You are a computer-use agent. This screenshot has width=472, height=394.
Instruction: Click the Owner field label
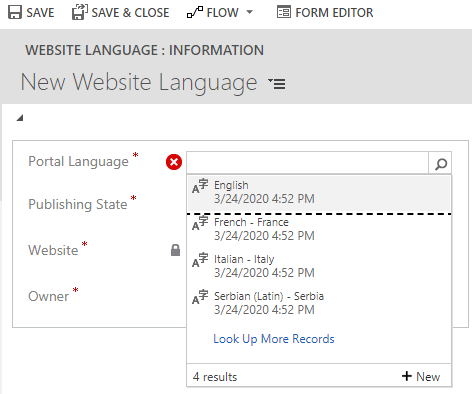[49, 296]
